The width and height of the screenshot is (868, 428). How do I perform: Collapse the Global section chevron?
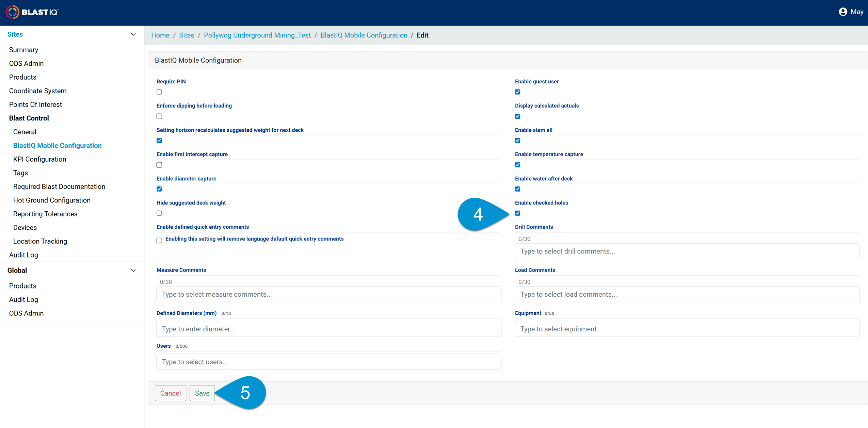tap(133, 271)
